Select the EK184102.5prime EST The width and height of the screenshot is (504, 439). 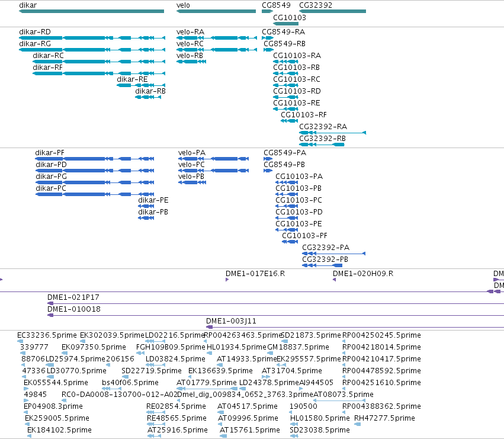(29, 437)
